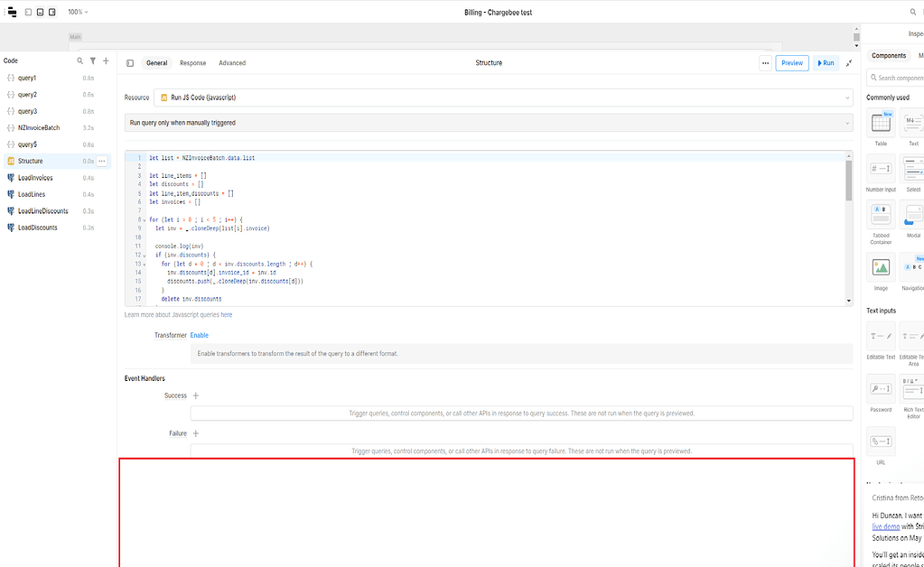Switch to the Response tab
Image resolution: width=924 pixels, height=567 pixels.
coord(192,63)
